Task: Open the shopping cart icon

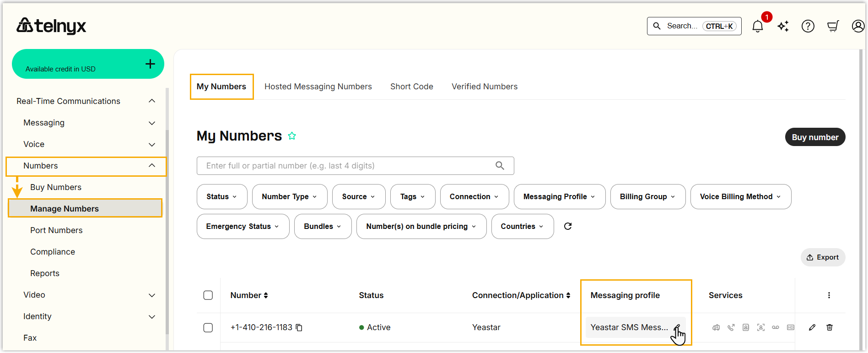Action: click(x=833, y=27)
